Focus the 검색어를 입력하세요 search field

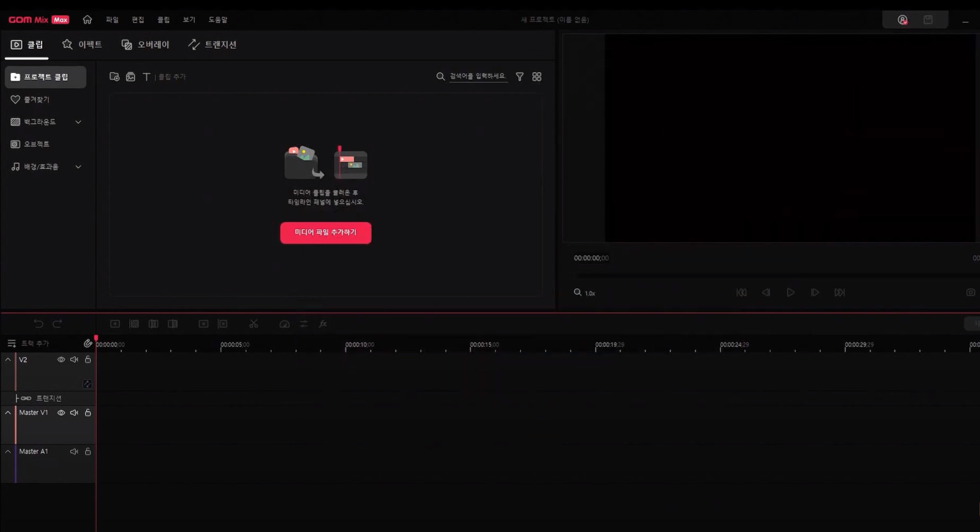[478, 77]
